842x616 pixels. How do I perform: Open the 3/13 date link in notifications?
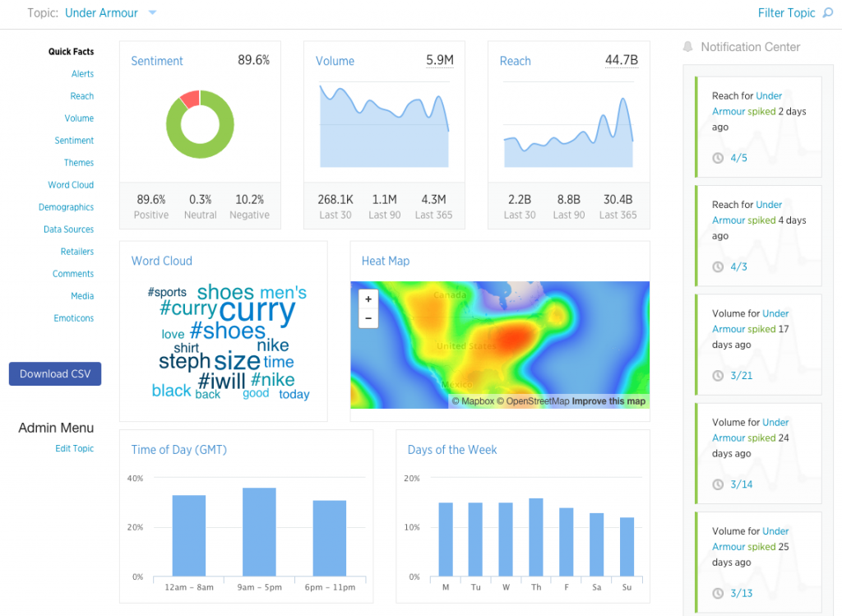[741, 594]
